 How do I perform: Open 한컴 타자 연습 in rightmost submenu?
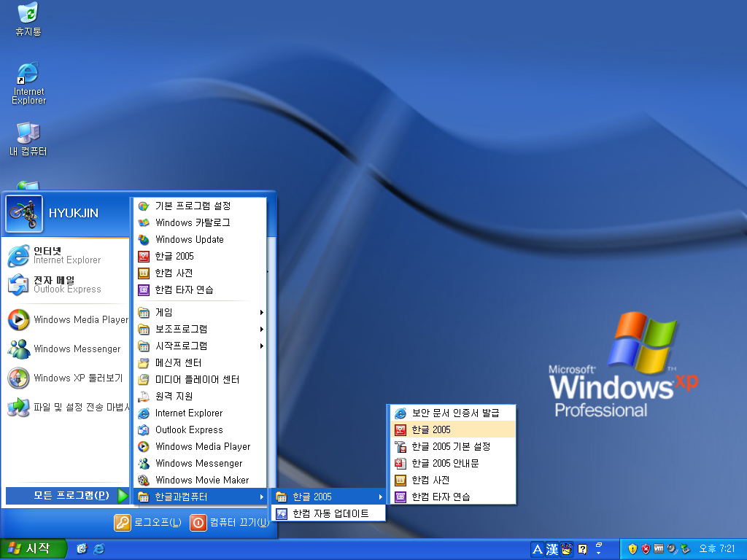[453, 497]
